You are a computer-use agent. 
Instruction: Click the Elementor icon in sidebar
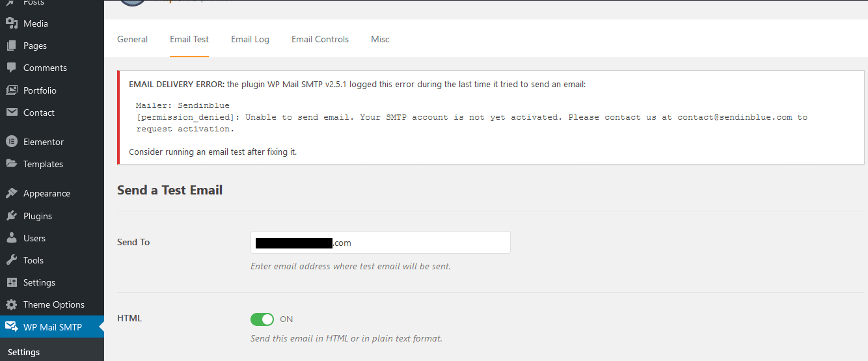(x=12, y=142)
